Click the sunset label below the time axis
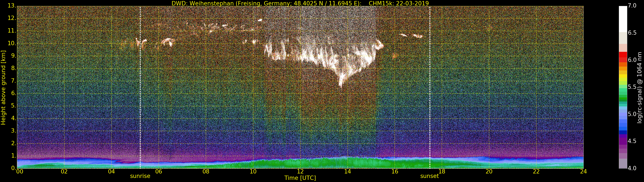644x182 pixels. pyautogui.click(x=429, y=176)
